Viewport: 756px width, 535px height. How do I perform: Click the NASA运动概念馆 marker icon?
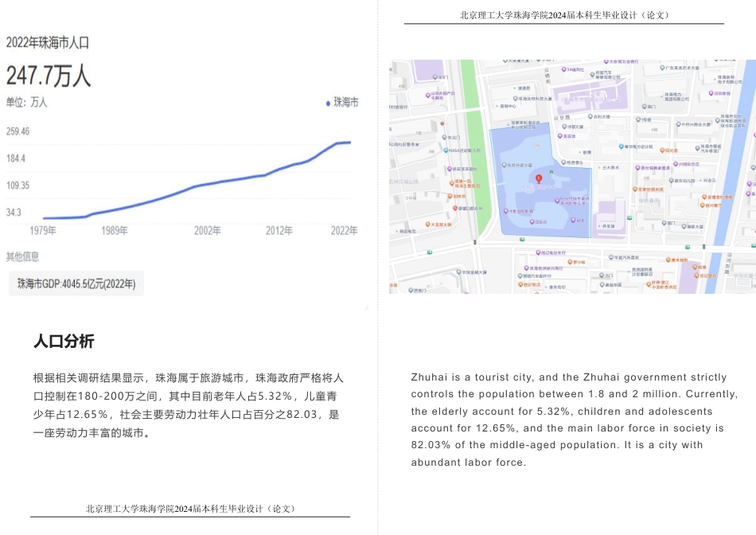tap(446, 150)
